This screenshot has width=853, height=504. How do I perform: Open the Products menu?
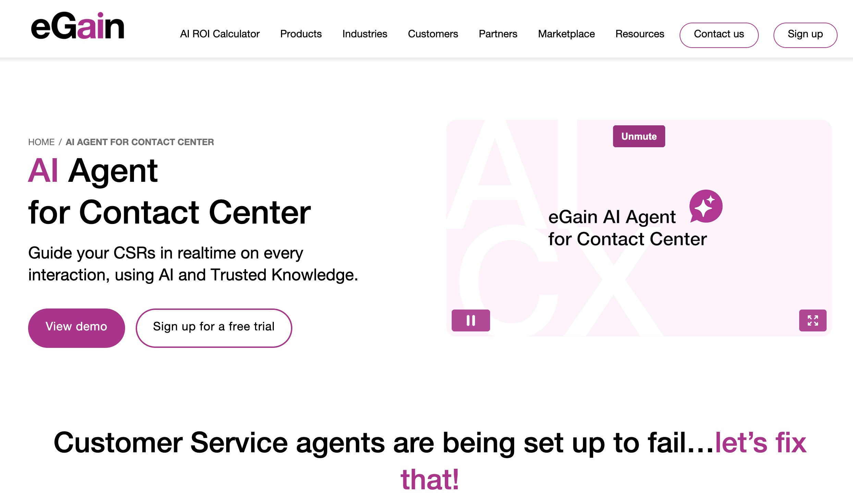coord(301,34)
